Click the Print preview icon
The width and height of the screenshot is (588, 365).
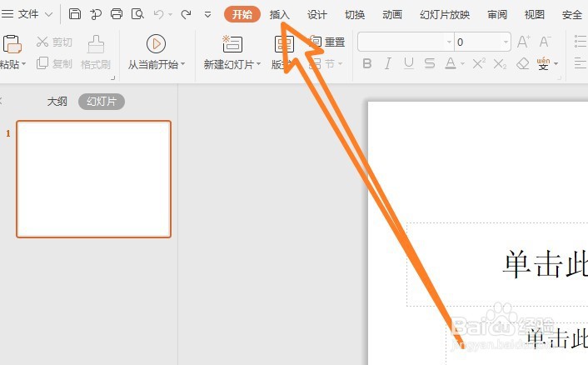[137, 14]
